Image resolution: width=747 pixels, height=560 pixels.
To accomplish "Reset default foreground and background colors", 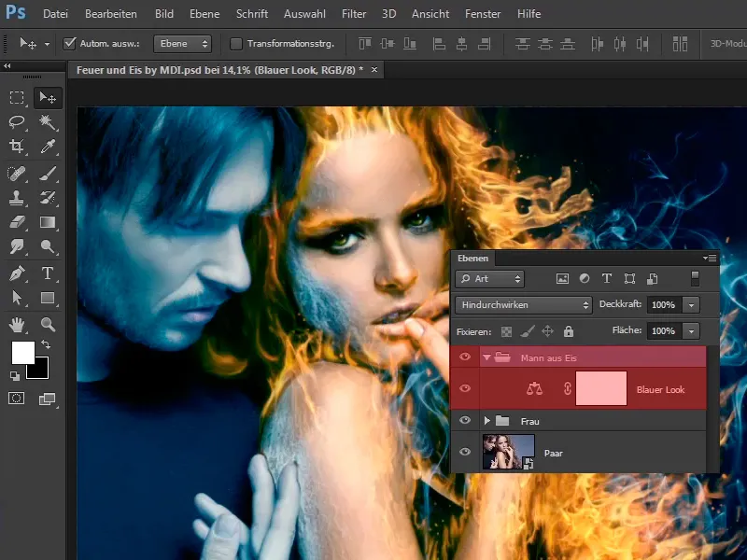I will (x=15, y=376).
